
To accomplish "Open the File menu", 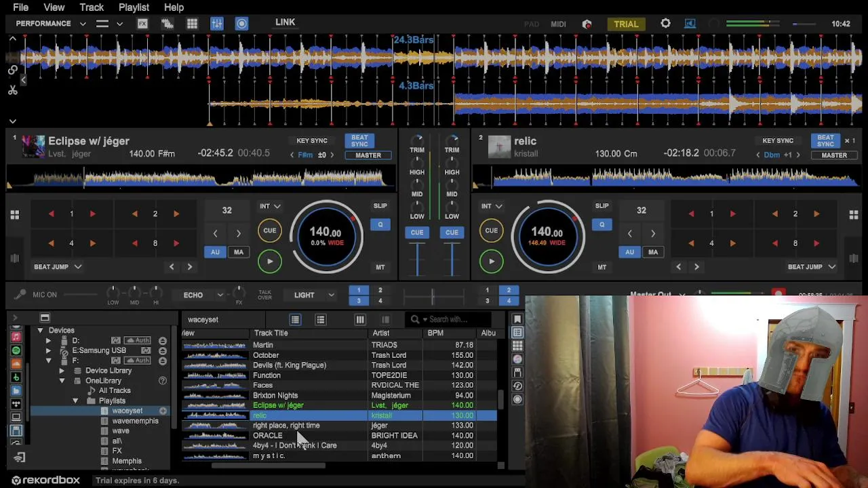I will click(20, 7).
